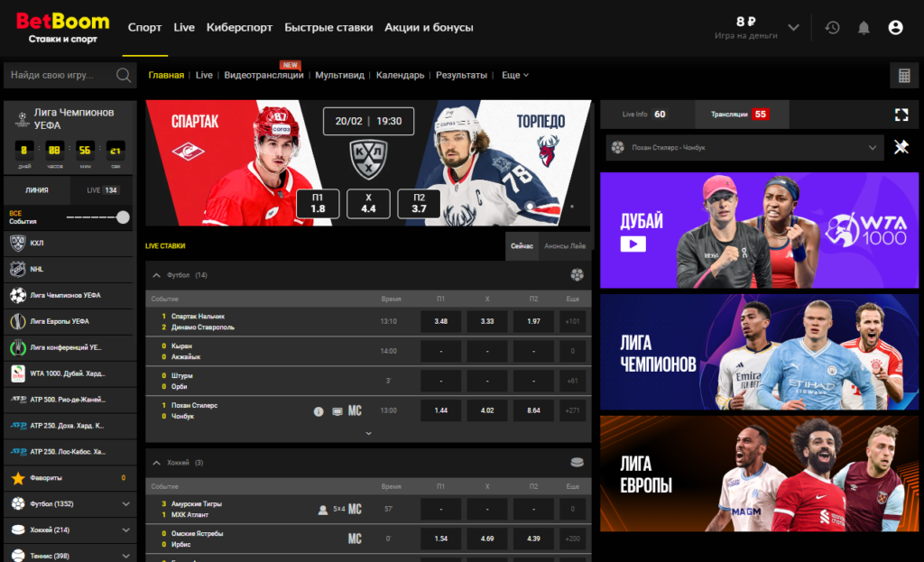Click the info icon on Похан Стилерс row
Viewport: 924px width, 562px height.
[x=319, y=411]
